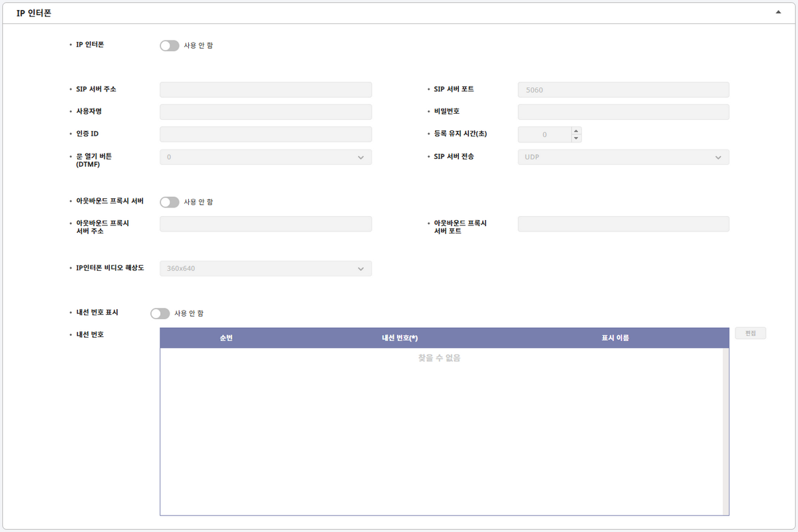Image resolution: width=798 pixels, height=532 pixels.
Task: Click 아웃바운드 프록시 서버 포트 field
Action: click(x=623, y=224)
